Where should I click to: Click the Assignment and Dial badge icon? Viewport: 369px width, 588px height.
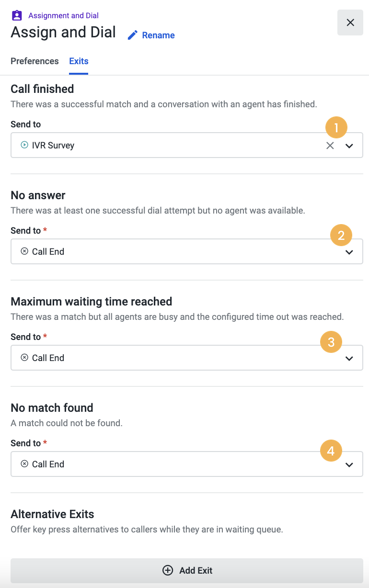(17, 15)
